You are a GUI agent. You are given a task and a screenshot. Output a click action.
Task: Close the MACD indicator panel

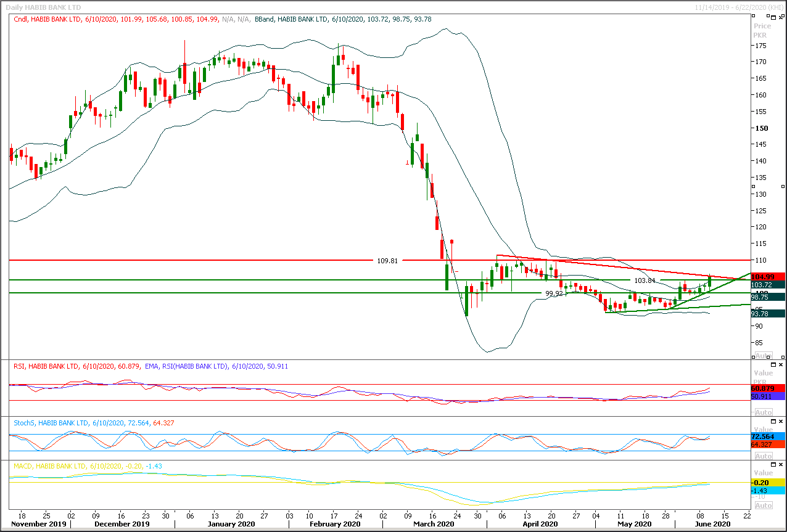pyautogui.click(x=780, y=465)
